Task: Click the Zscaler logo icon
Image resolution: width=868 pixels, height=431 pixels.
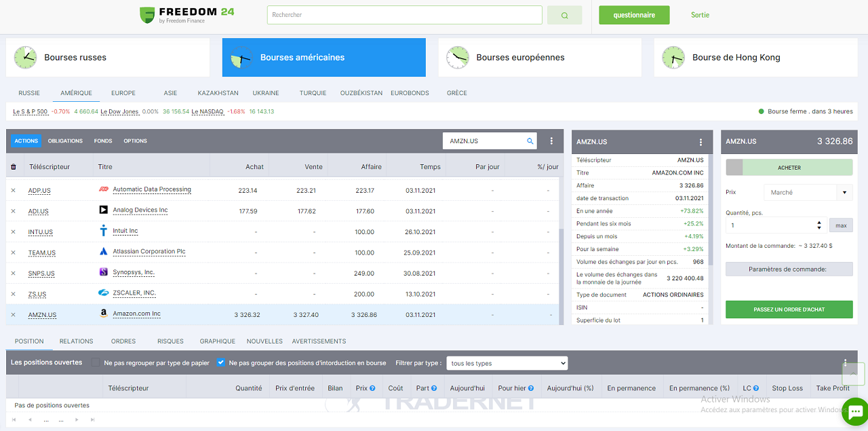Action: pos(104,293)
